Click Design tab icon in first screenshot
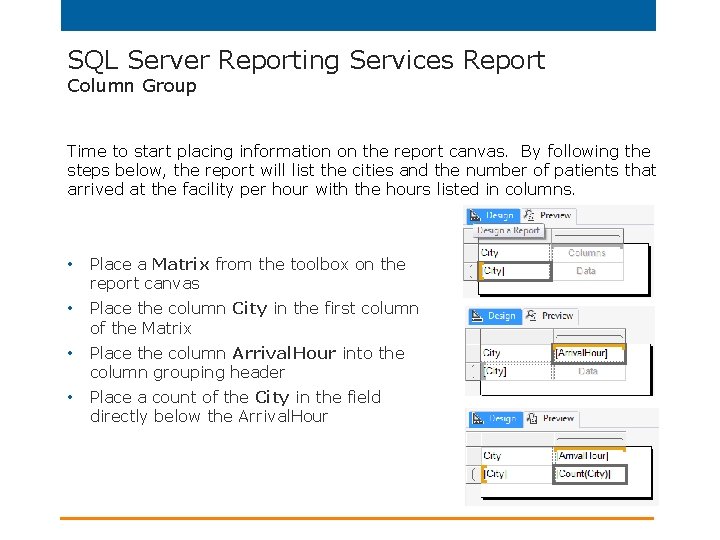The width and height of the screenshot is (720, 540). (475, 215)
